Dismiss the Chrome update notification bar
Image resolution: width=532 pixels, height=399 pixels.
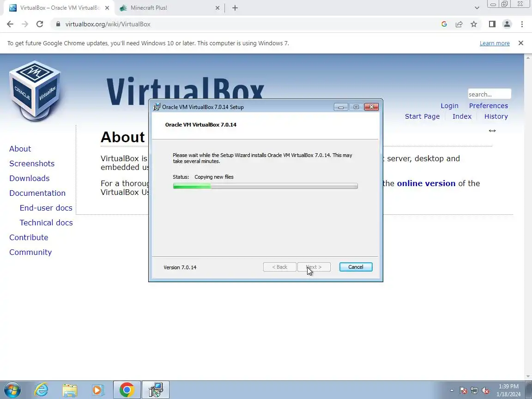(x=521, y=43)
